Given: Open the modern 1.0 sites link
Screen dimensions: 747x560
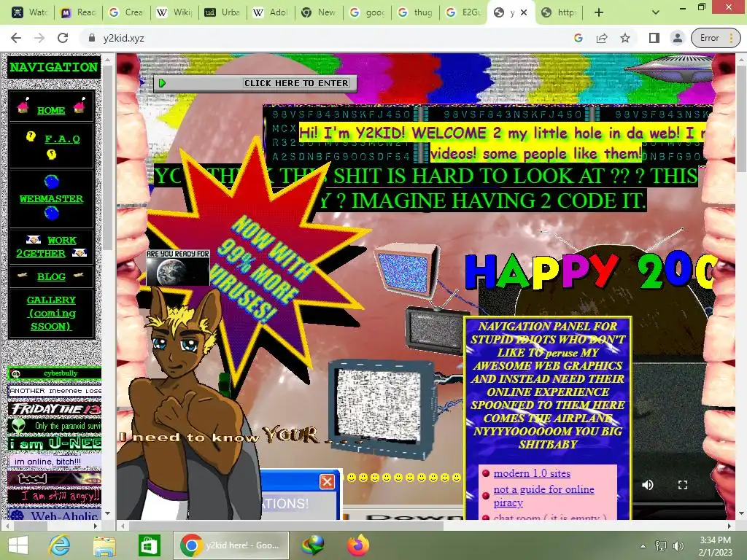Looking at the screenshot, I should pos(532,473).
